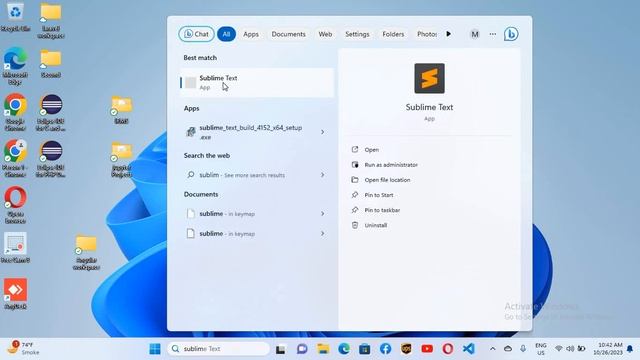
Task: Switch to the Settings search filter
Action: pyautogui.click(x=357, y=34)
